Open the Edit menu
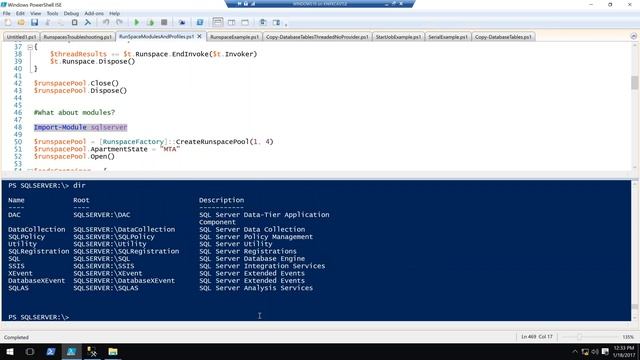 click(x=20, y=13)
